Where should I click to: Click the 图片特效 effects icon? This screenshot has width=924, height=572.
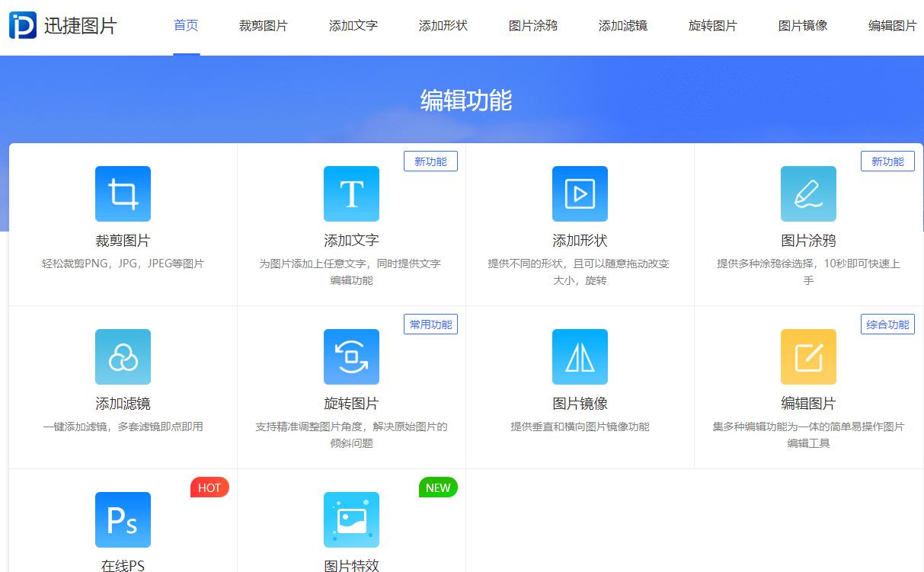click(x=351, y=519)
